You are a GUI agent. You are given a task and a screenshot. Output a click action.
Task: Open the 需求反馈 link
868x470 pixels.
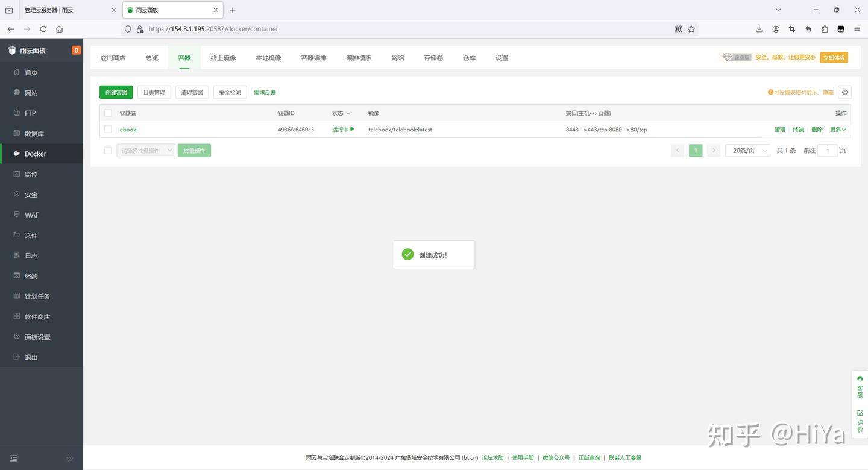point(265,92)
